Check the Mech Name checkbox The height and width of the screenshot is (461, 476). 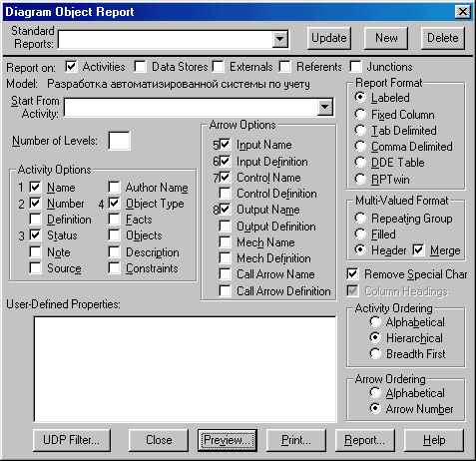click(x=225, y=241)
